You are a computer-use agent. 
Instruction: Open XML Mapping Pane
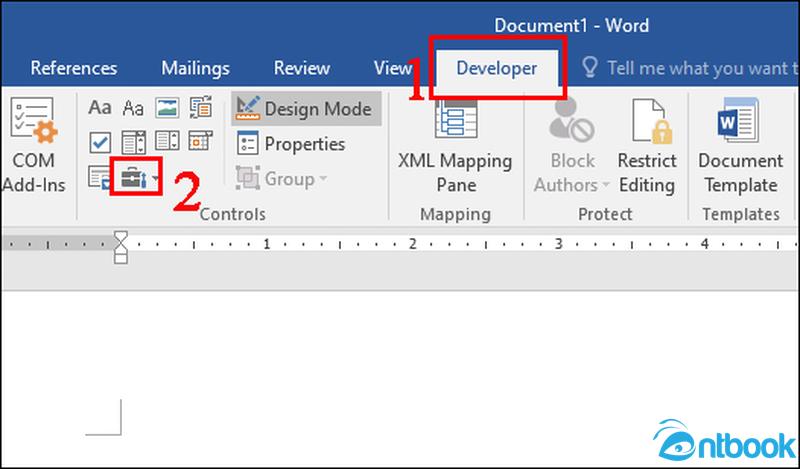(456, 147)
